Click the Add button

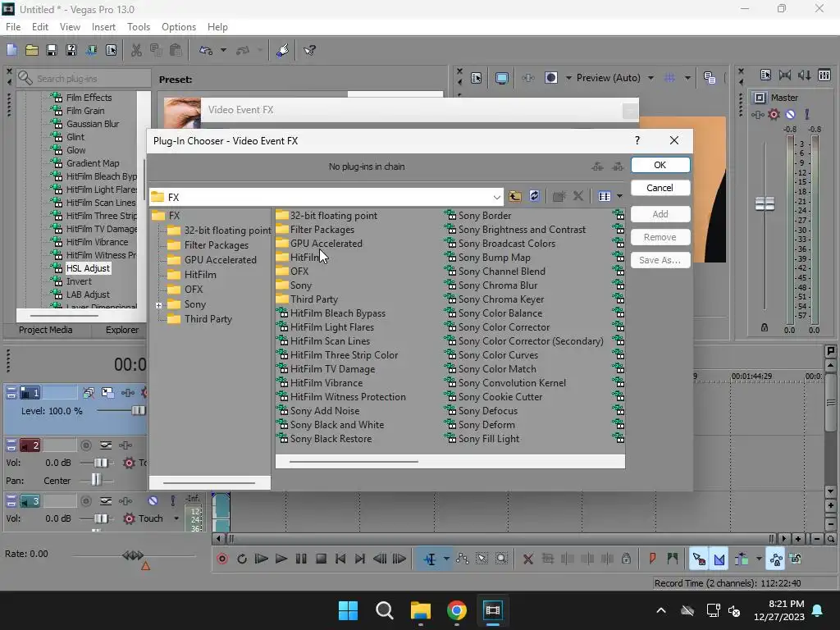pos(660,214)
